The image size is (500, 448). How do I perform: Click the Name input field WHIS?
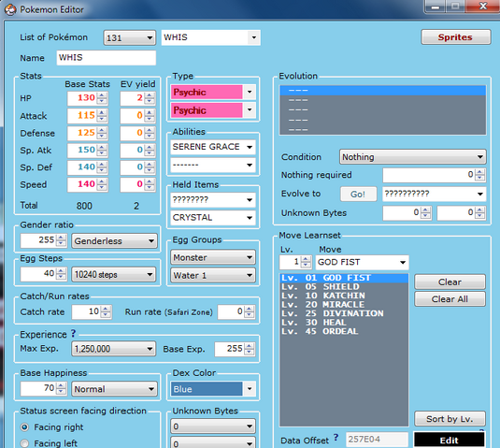(107, 58)
